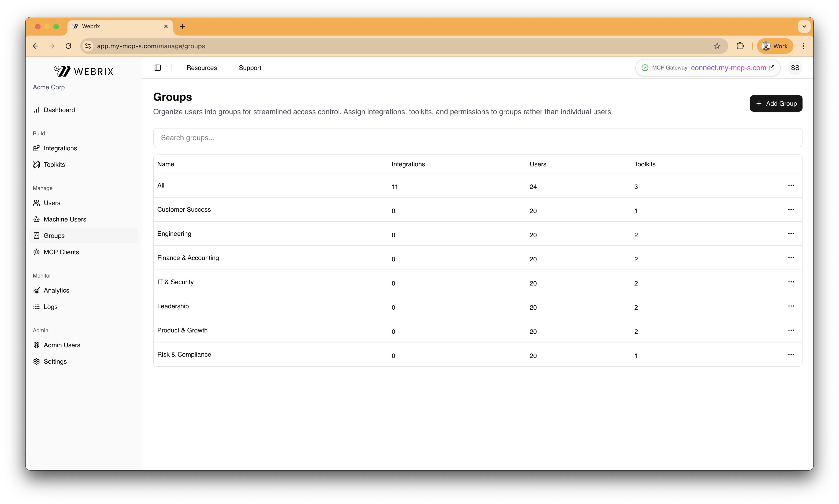
Task: Open the Toolkits sidebar item
Action: (x=54, y=164)
